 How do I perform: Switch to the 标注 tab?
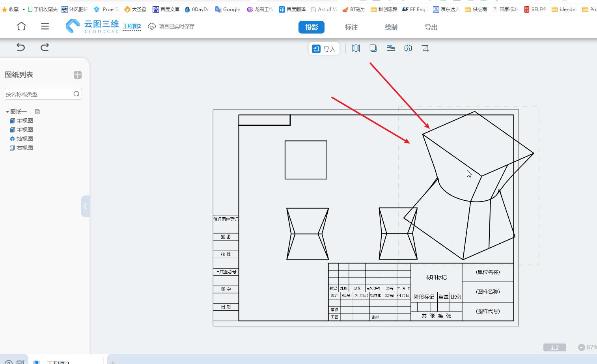[x=351, y=27]
